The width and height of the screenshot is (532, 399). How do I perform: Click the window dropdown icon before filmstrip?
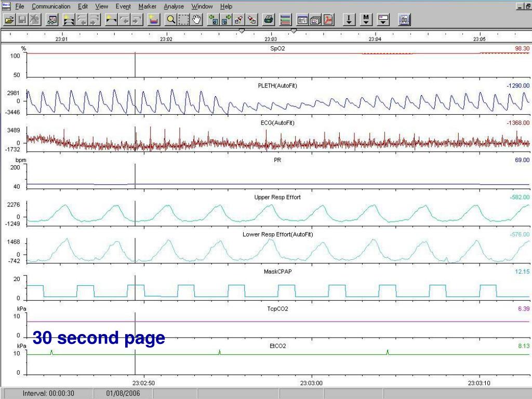pos(383,20)
